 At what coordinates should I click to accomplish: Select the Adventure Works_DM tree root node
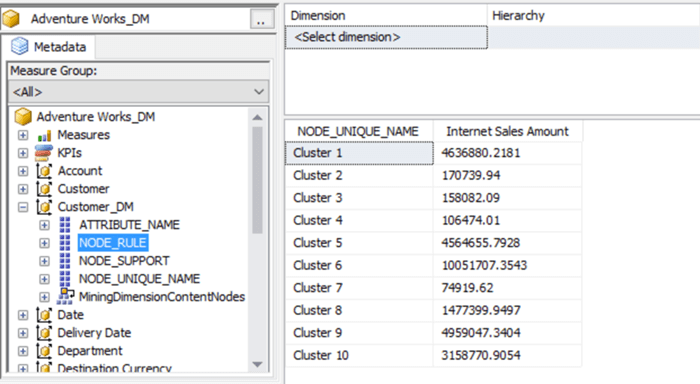96,117
